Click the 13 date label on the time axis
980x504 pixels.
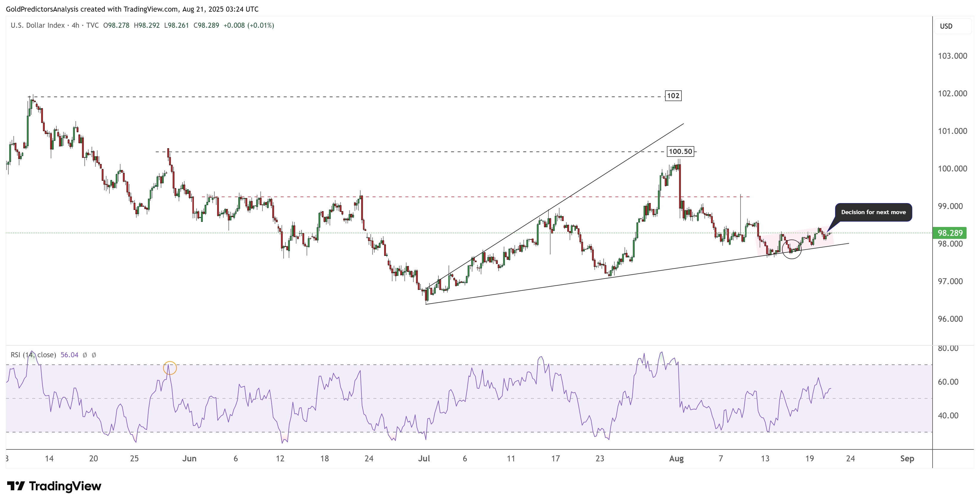(765, 459)
